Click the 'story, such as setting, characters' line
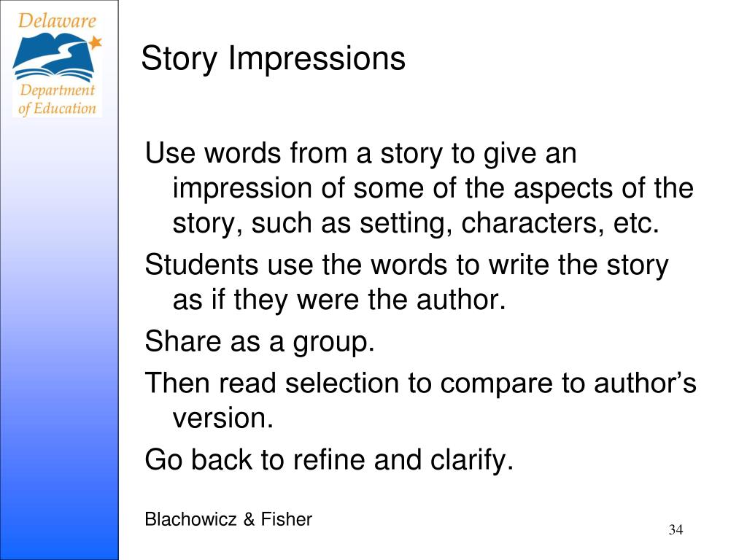 click(416, 223)
